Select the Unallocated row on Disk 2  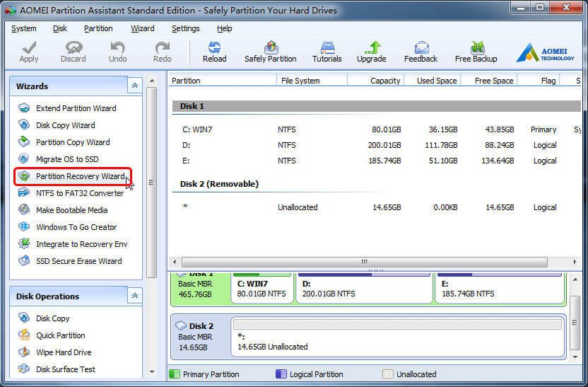click(377, 207)
